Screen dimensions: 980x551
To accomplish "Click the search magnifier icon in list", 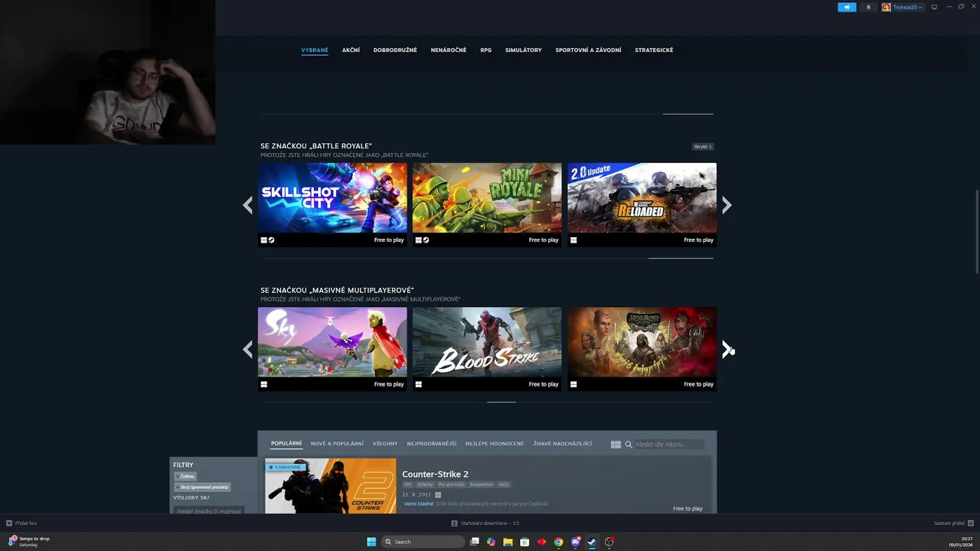I will click(x=629, y=445).
